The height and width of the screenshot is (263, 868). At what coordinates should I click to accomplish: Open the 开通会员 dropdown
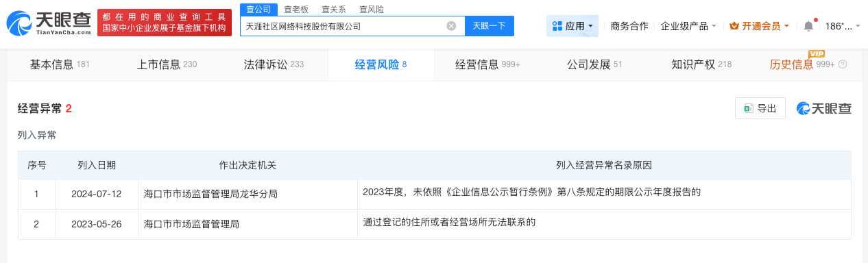[x=759, y=26]
